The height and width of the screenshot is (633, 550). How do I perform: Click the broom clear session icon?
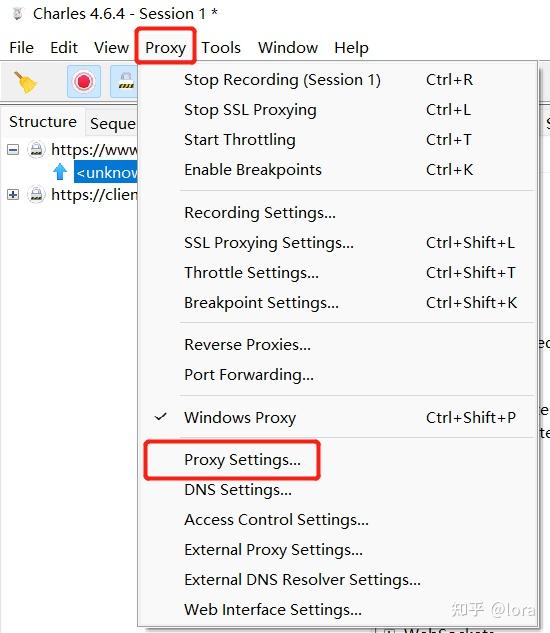pos(25,82)
